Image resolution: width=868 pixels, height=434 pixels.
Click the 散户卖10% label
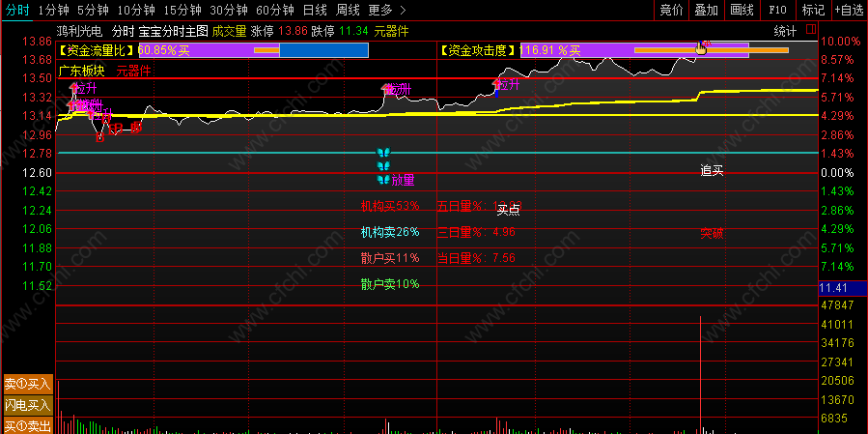390,284
